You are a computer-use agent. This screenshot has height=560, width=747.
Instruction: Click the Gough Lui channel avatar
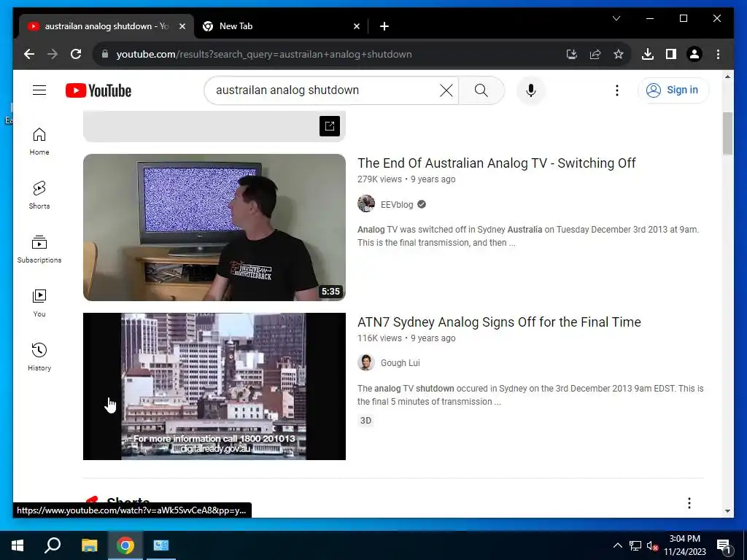(366, 362)
